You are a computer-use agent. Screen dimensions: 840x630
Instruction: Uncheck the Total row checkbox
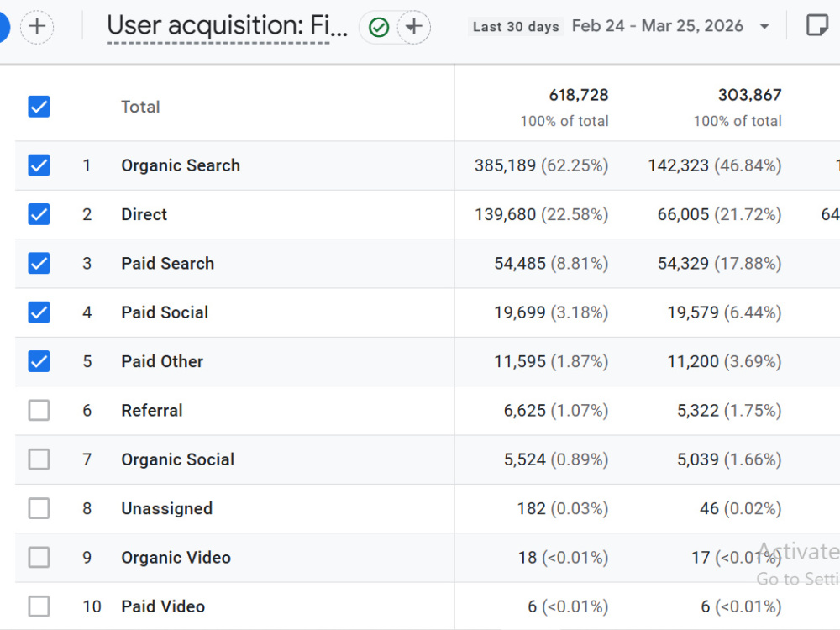tap(39, 107)
